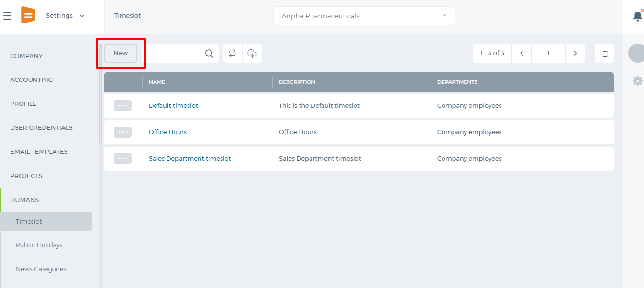Open notifications bell
The height and width of the screenshot is (288, 644).
click(x=638, y=16)
